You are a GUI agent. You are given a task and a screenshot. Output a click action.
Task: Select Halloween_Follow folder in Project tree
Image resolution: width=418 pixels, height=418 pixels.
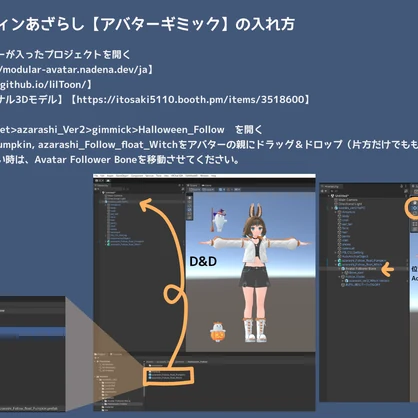pyautogui.click(x=116, y=404)
